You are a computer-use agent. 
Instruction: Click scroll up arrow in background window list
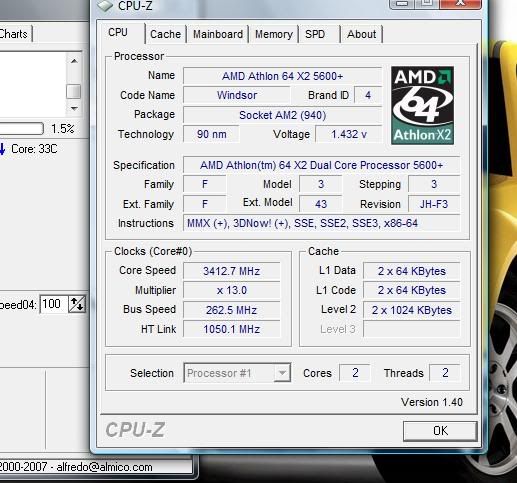74,61
